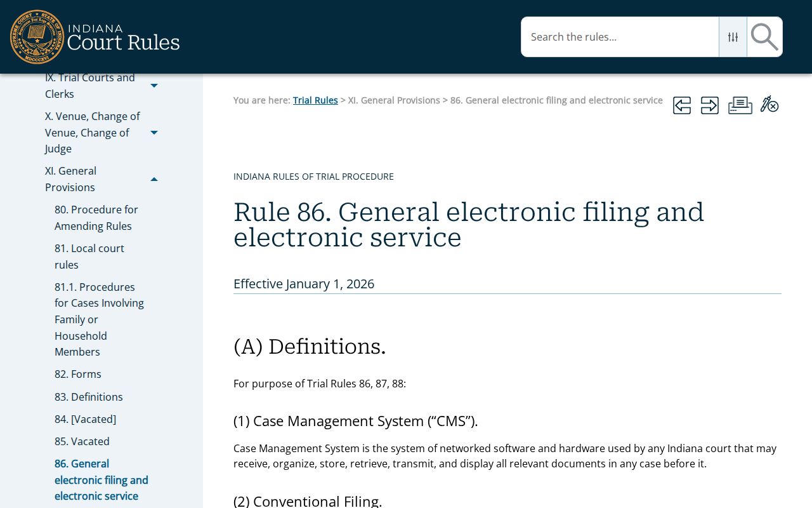Open search filter options icon
Image resolution: width=812 pixels, height=508 pixels.
(733, 37)
